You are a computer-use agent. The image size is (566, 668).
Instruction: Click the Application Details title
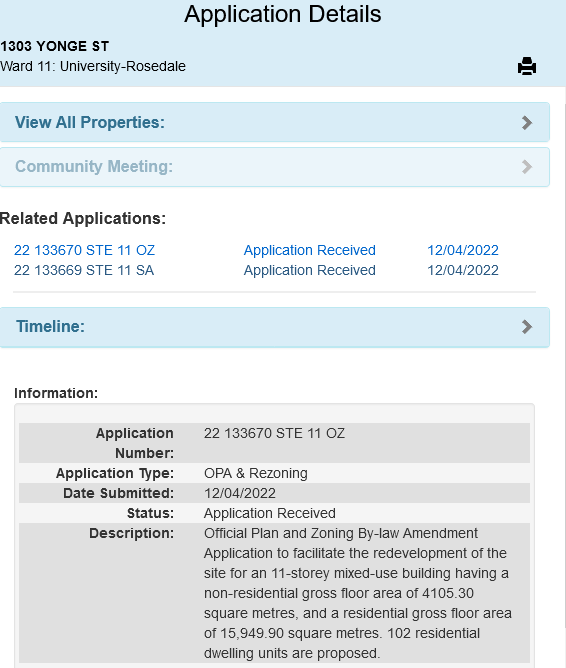[x=283, y=14]
